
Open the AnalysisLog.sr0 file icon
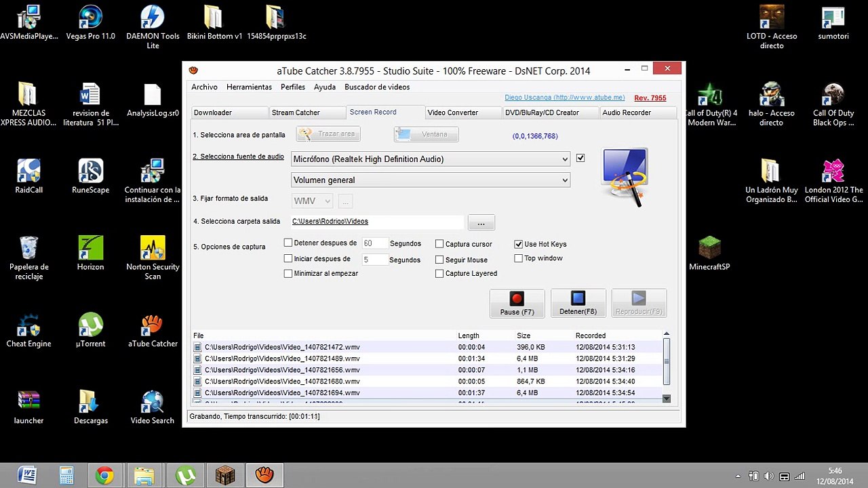point(153,101)
